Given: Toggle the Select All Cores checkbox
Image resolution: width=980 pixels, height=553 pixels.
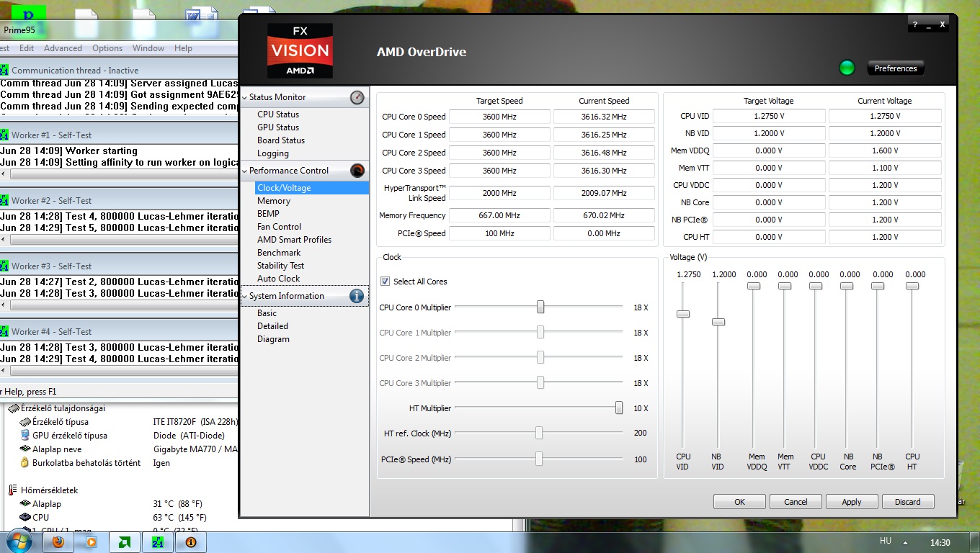Looking at the screenshot, I should (x=385, y=282).
